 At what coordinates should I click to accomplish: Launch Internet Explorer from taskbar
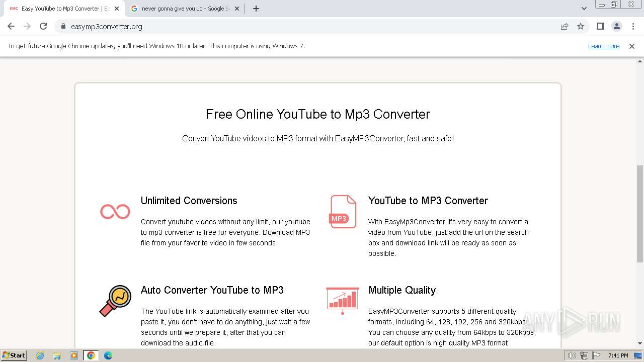click(40, 355)
